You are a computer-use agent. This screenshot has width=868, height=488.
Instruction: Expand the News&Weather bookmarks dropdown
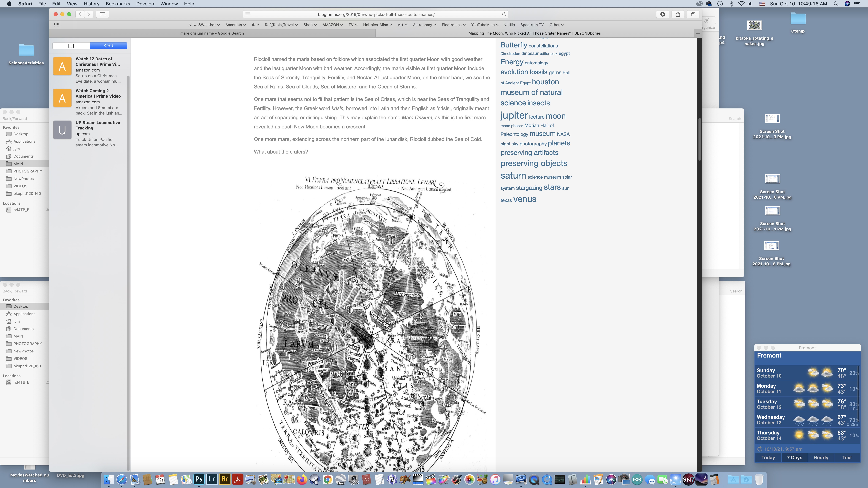(204, 25)
